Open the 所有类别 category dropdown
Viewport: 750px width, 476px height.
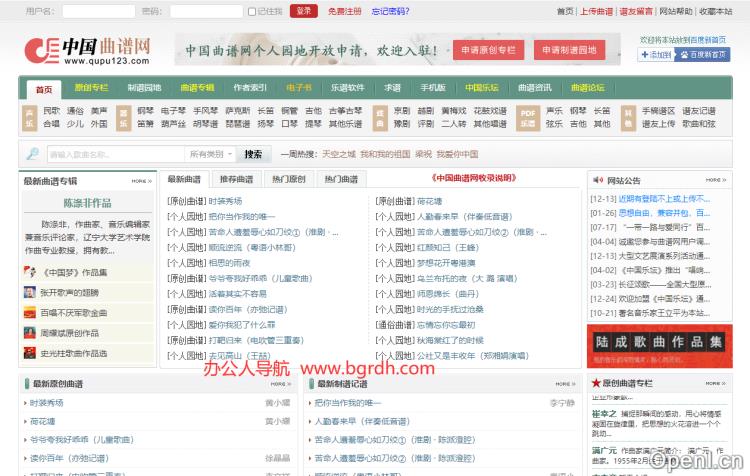[210, 154]
